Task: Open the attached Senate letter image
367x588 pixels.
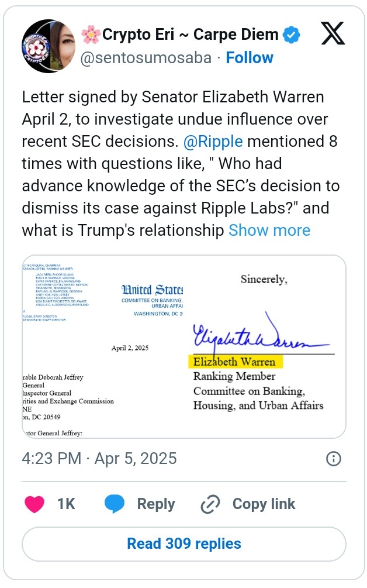Action: pos(183,346)
